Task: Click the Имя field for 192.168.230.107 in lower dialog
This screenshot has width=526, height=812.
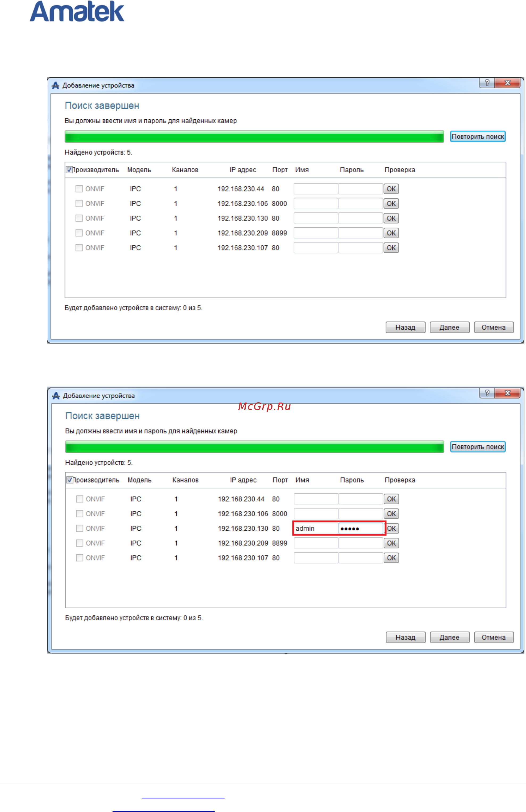Action: pos(316,558)
